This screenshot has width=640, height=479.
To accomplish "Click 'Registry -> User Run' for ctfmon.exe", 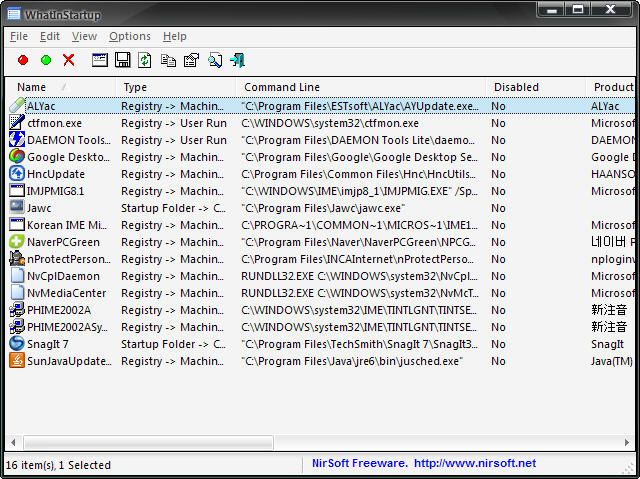I will click(x=173, y=123).
